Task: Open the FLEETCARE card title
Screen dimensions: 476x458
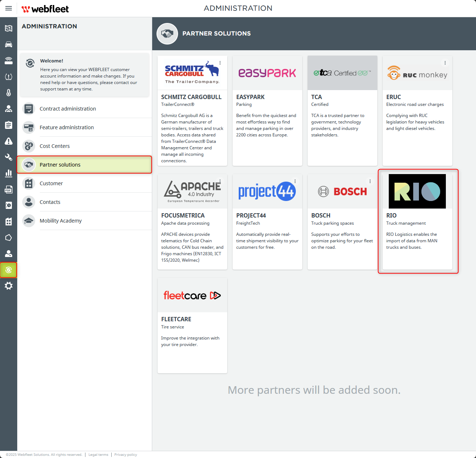Action: (176, 319)
